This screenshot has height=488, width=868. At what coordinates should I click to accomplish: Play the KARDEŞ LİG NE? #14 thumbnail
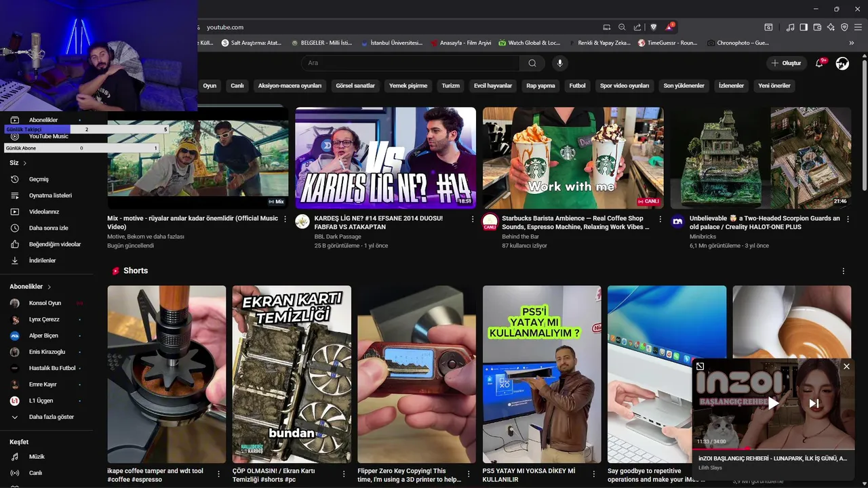pyautogui.click(x=385, y=158)
